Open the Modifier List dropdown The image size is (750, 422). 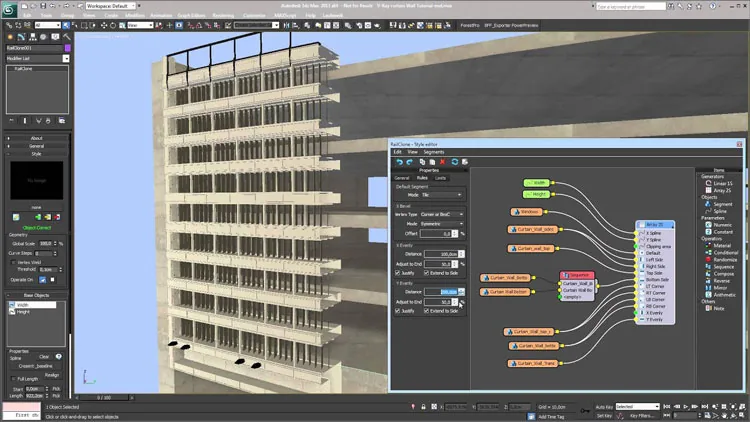coord(38,58)
